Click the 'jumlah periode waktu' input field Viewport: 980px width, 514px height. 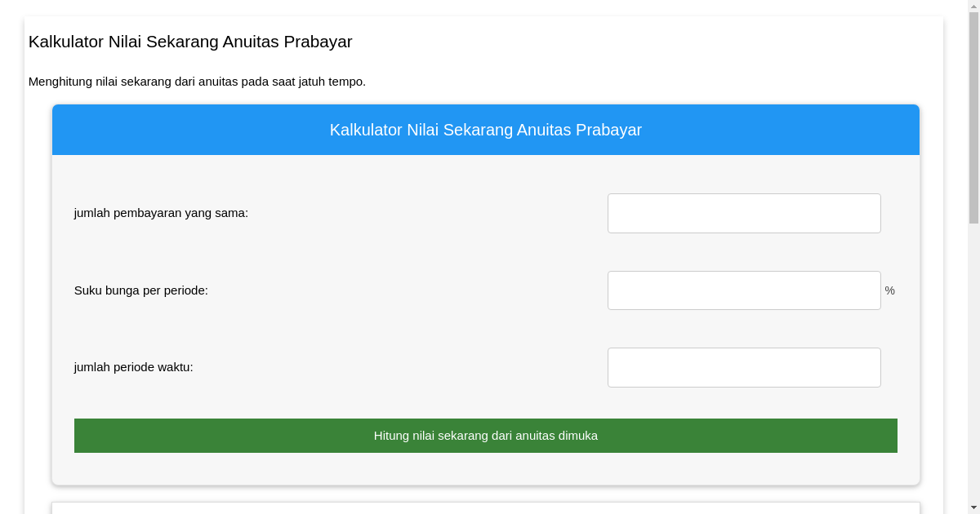[743, 367]
